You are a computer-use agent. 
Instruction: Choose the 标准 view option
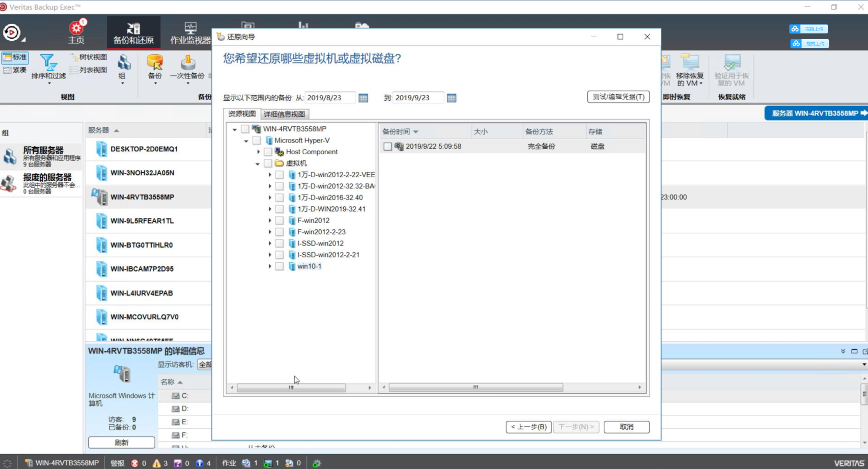[15, 57]
